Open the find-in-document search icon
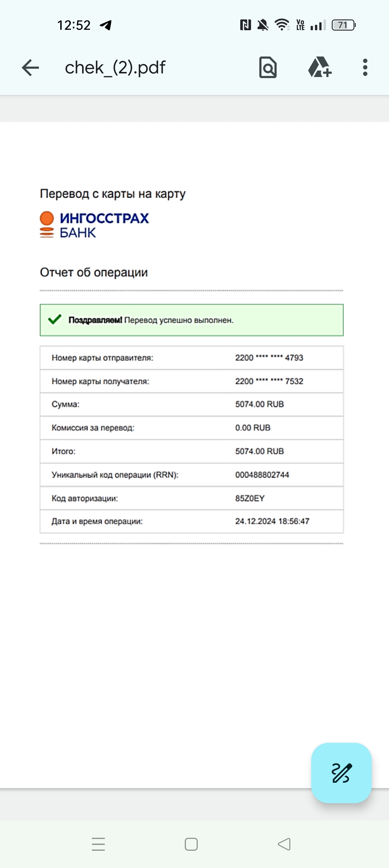The image size is (389, 868). 268,67
